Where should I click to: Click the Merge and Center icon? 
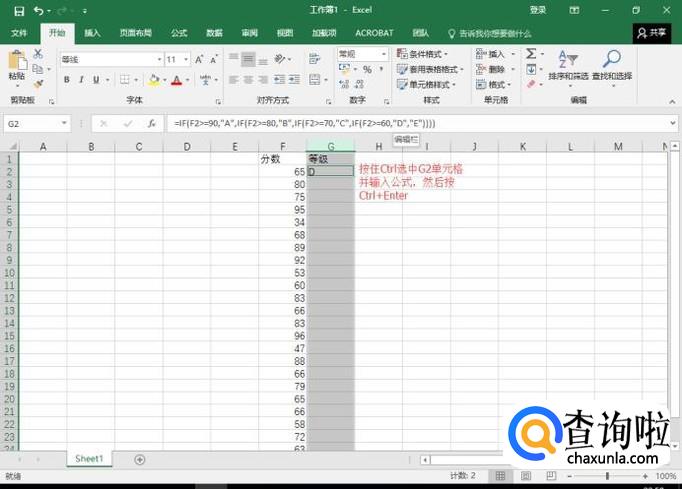tap(314, 80)
